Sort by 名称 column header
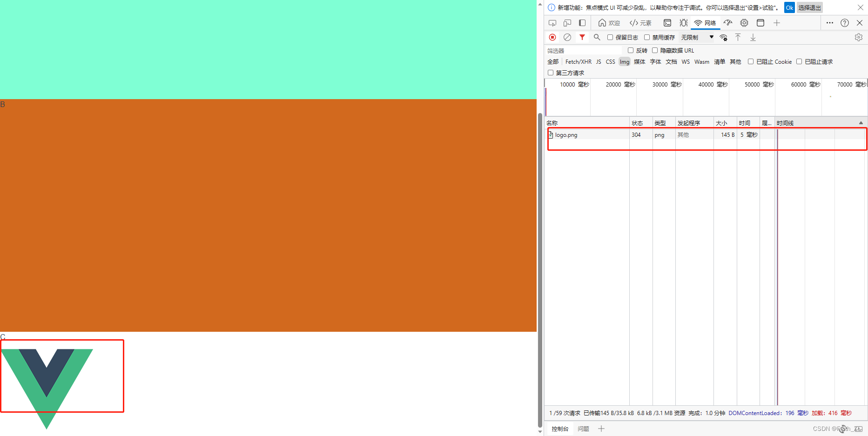868x436 pixels. (587, 123)
